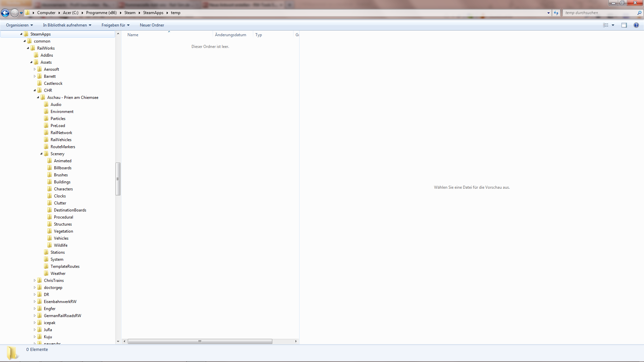This screenshot has width=644, height=362.
Task: Select RailVehicles folder in the tree
Action: [61, 140]
